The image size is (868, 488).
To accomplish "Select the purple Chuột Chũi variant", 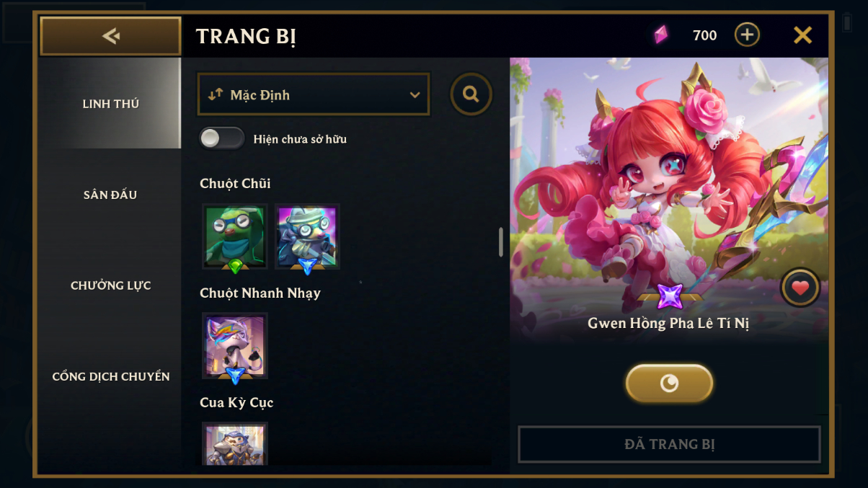I will tap(307, 236).
